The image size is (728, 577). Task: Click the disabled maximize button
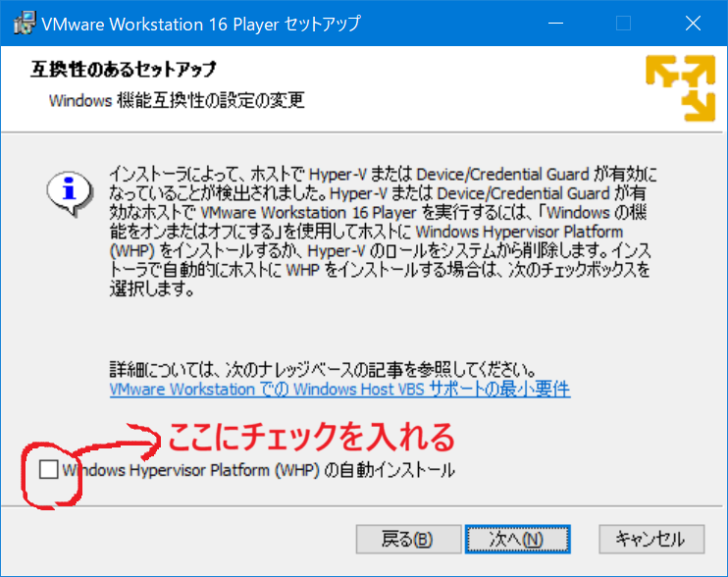(x=623, y=23)
